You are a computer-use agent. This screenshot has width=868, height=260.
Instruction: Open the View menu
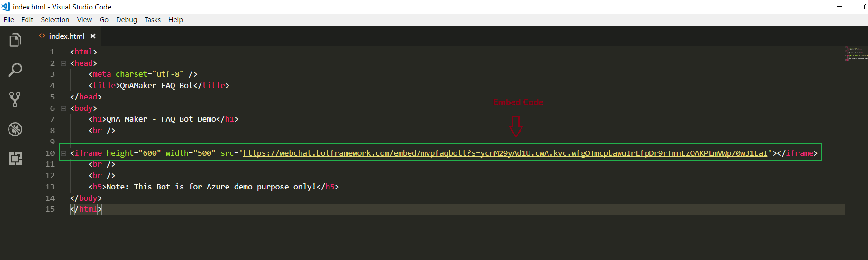pos(84,20)
